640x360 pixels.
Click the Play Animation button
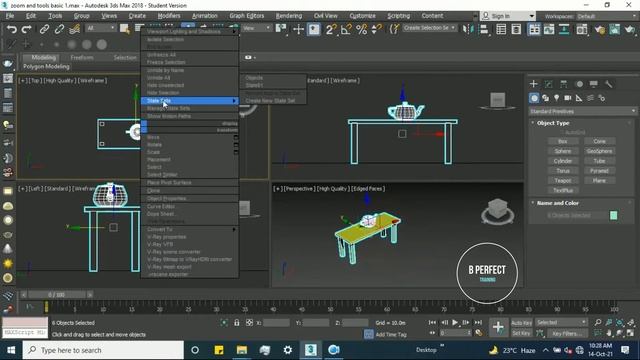[455, 322]
